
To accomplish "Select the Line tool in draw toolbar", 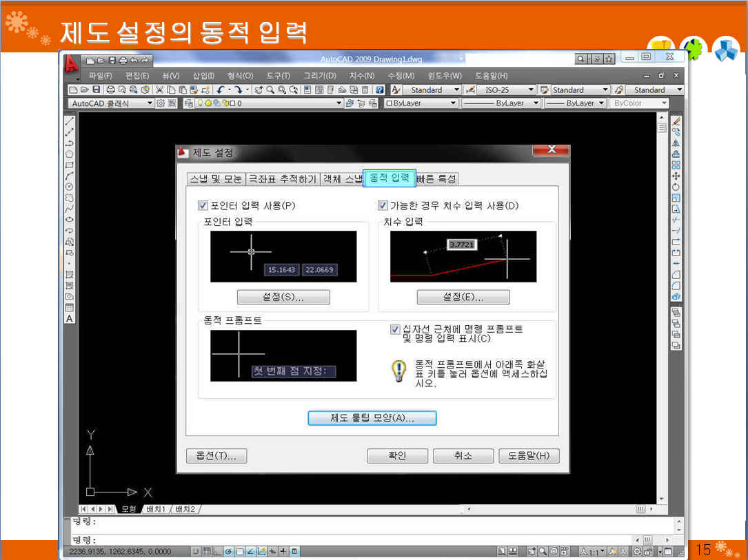I will coord(70,121).
